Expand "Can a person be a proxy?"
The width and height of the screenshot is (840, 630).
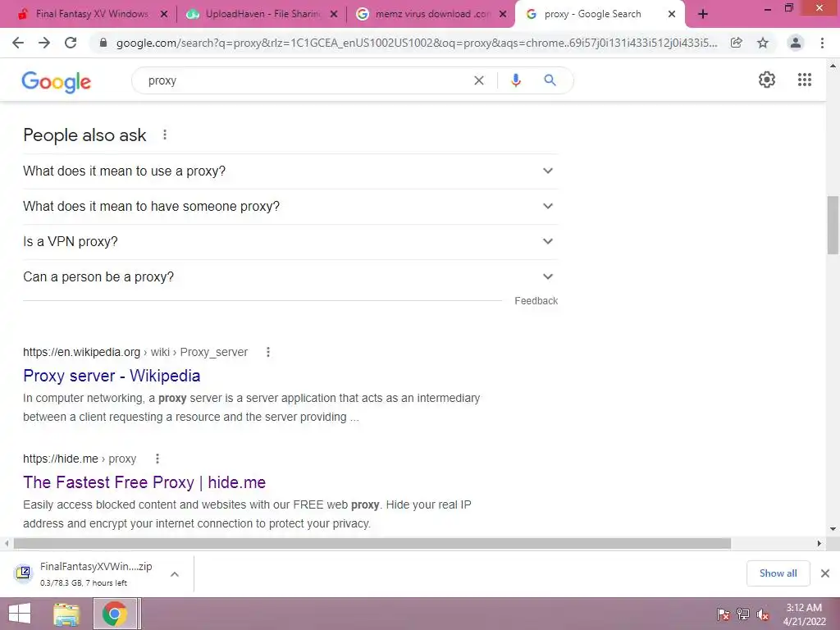pyautogui.click(x=290, y=277)
